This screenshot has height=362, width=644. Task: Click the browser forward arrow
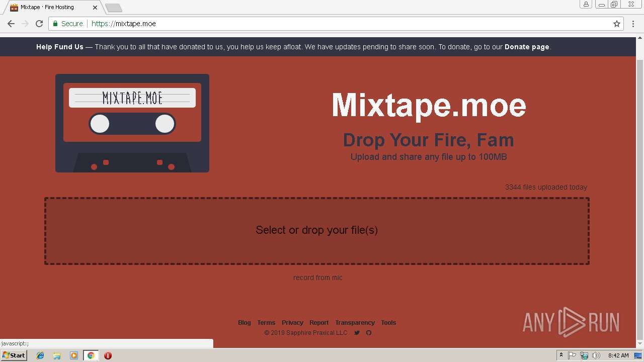[25, 24]
